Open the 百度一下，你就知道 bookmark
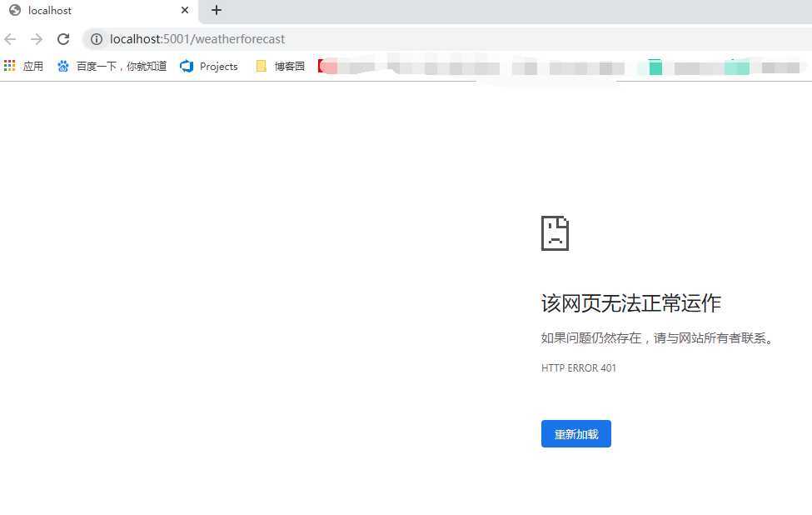This screenshot has height=515, width=812. coord(112,66)
